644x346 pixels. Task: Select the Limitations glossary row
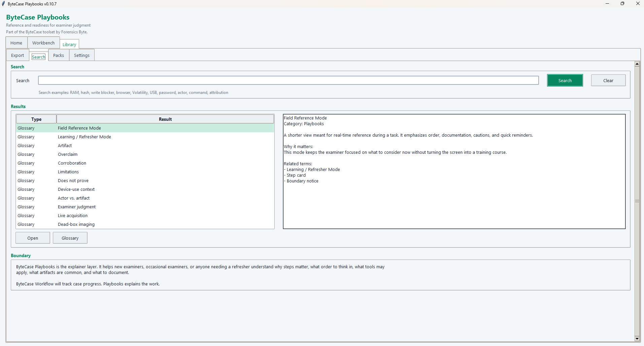click(x=145, y=172)
